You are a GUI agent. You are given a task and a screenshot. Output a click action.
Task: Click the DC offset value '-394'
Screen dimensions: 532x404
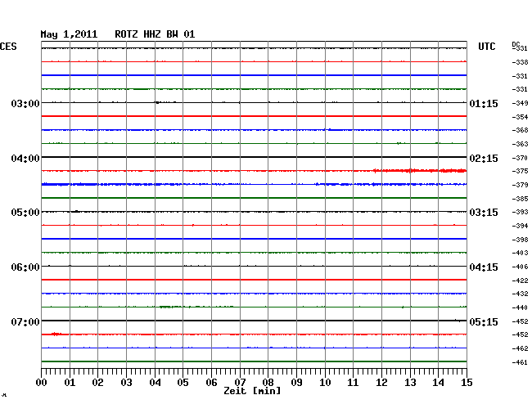click(520, 226)
